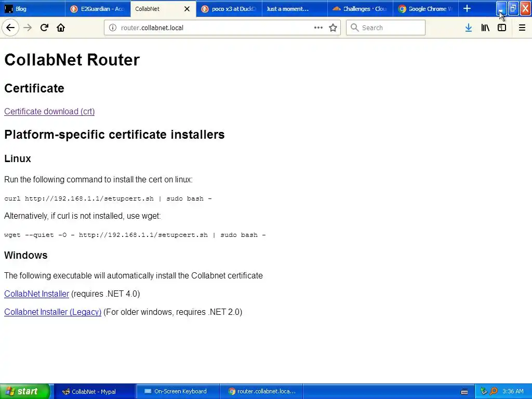Switch to Chrome router.collabnet.local taskbar window

[x=261, y=391]
